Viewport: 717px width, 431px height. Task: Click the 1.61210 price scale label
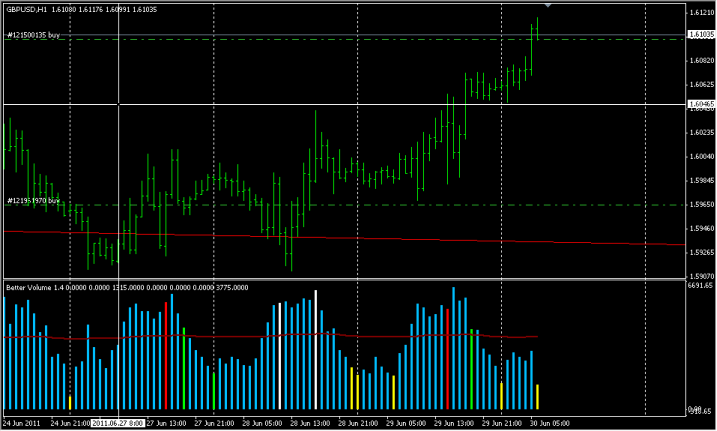(700, 13)
